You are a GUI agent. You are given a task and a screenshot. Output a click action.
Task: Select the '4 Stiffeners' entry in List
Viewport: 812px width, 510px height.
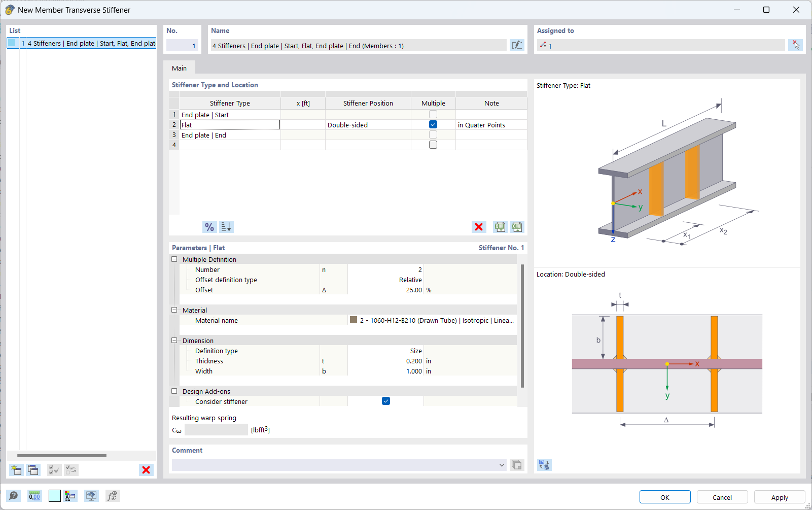(82, 44)
